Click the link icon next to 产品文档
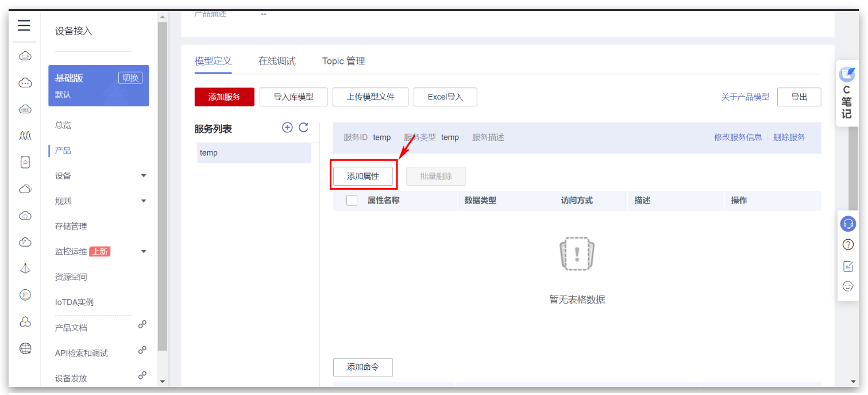The height and width of the screenshot is (395, 868). (x=142, y=324)
